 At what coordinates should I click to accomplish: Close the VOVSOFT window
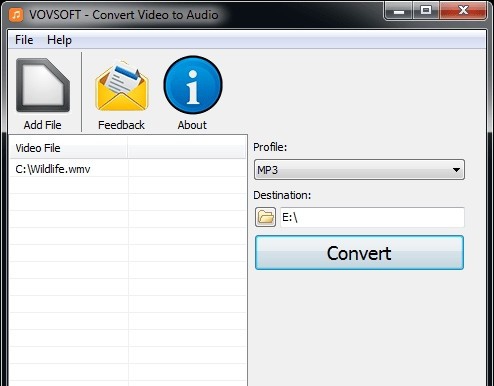click(x=463, y=11)
